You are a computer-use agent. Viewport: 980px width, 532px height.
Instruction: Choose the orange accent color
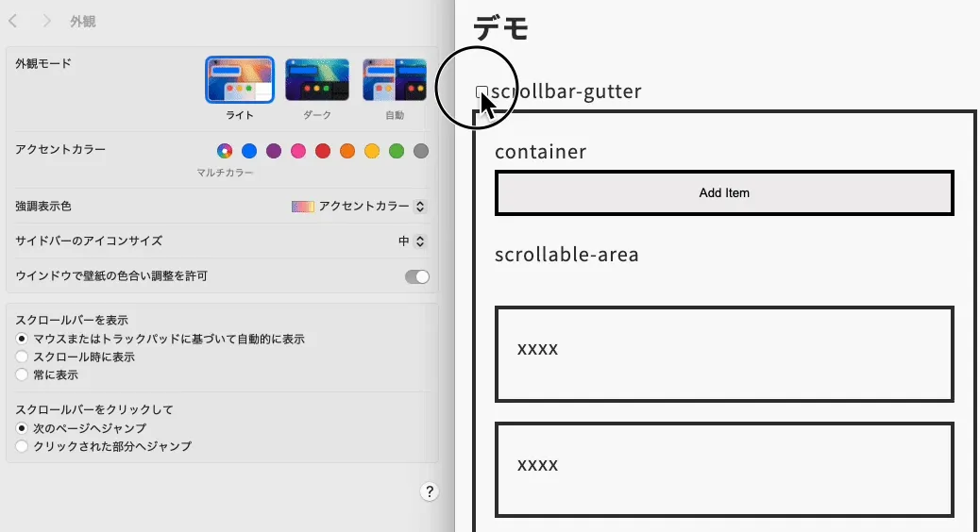[x=347, y=151]
